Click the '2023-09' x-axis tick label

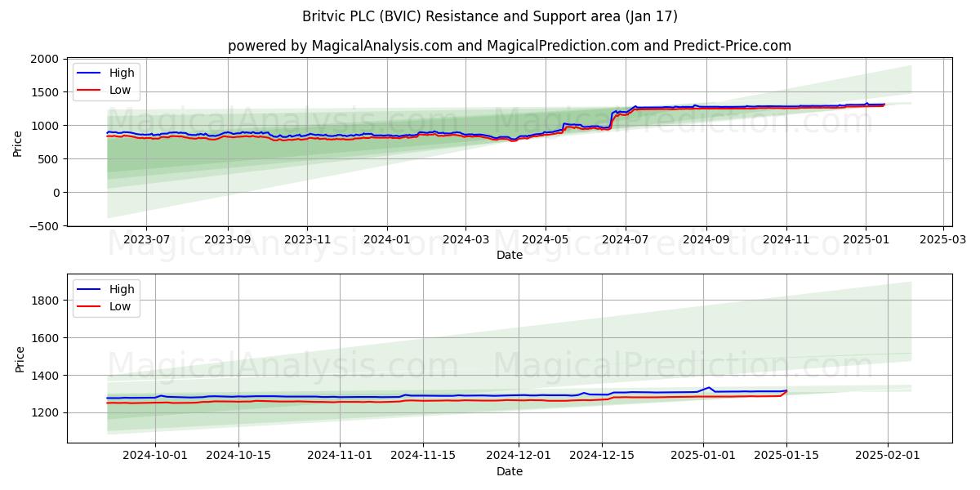tap(227, 240)
